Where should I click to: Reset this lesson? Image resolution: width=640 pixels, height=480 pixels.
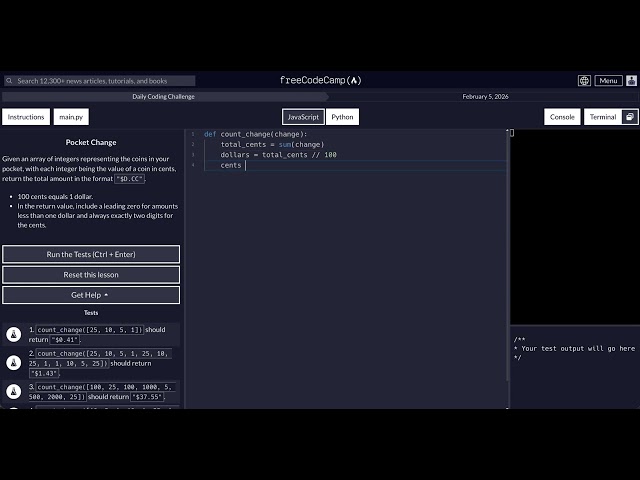(x=91, y=275)
